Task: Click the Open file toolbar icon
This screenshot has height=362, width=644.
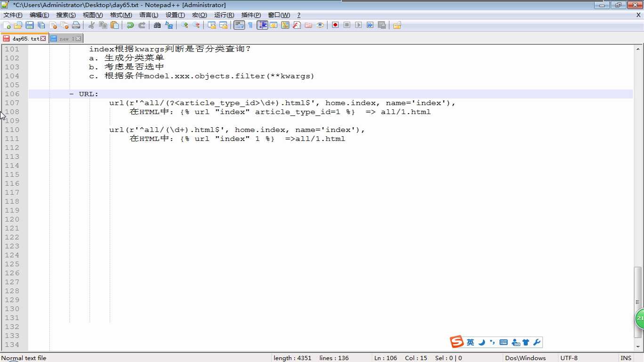Action: [18, 25]
